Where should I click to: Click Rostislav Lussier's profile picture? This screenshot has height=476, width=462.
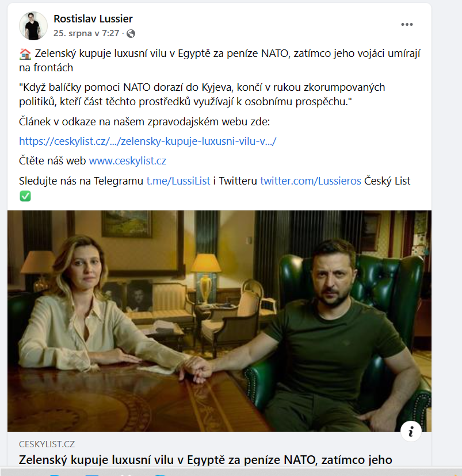[33, 26]
